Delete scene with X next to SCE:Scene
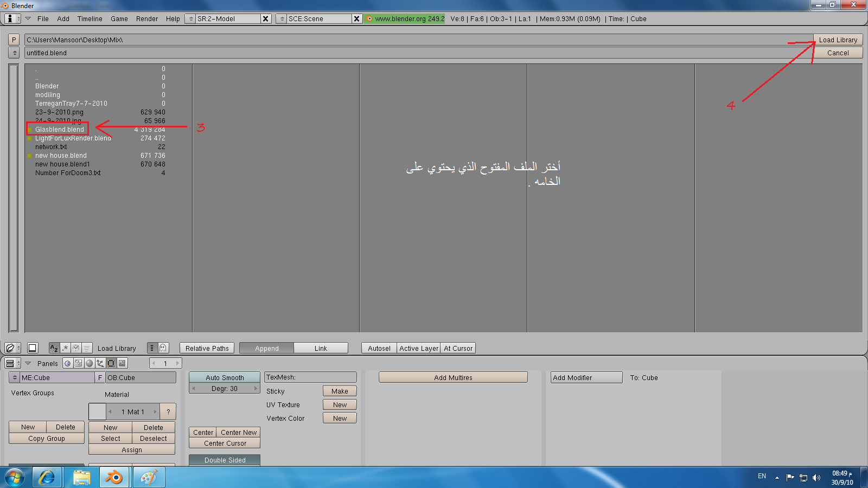Image resolution: width=868 pixels, height=488 pixels. click(356, 18)
